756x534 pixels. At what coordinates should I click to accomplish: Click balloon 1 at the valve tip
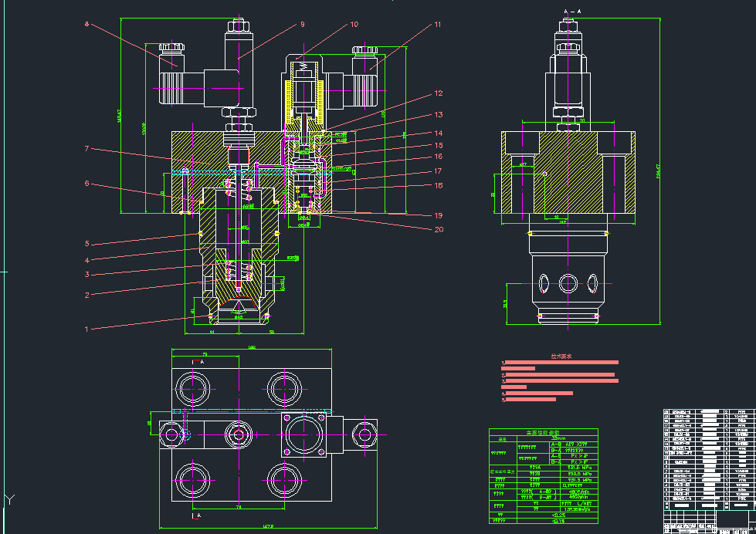point(86,327)
